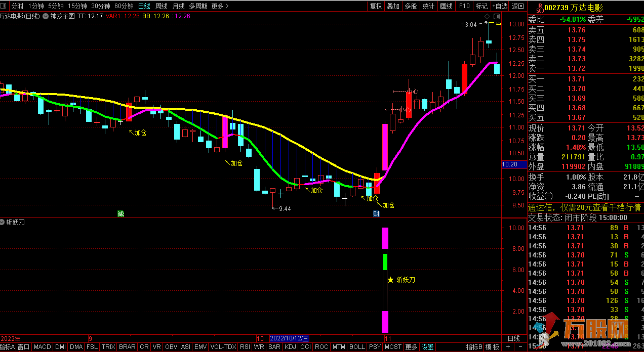
Task: Select the DMA indicator tab
Action: coord(76,347)
